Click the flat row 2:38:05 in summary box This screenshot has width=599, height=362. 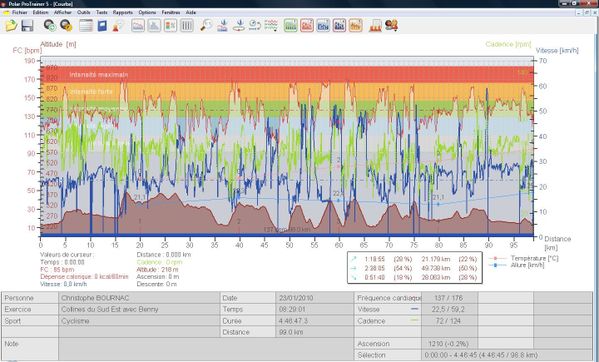tap(414, 268)
